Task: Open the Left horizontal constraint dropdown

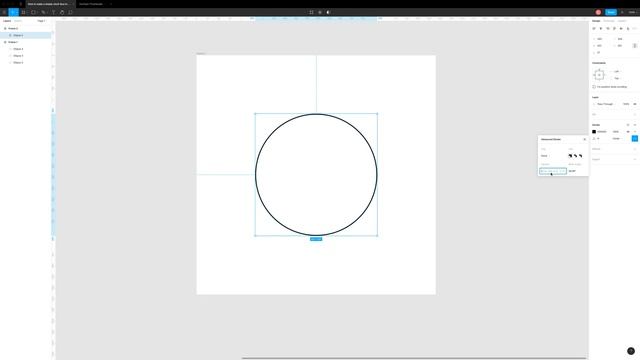Action: [x=617, y=71]
